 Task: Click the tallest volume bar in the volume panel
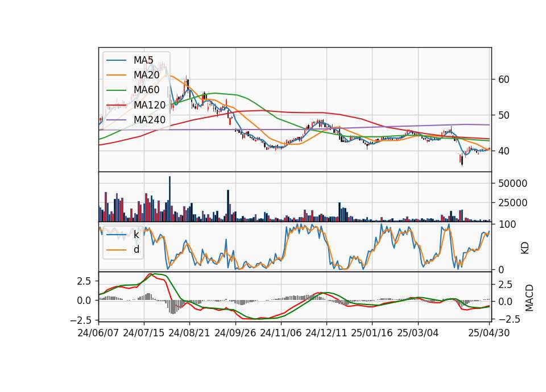(x=169, y=199)
